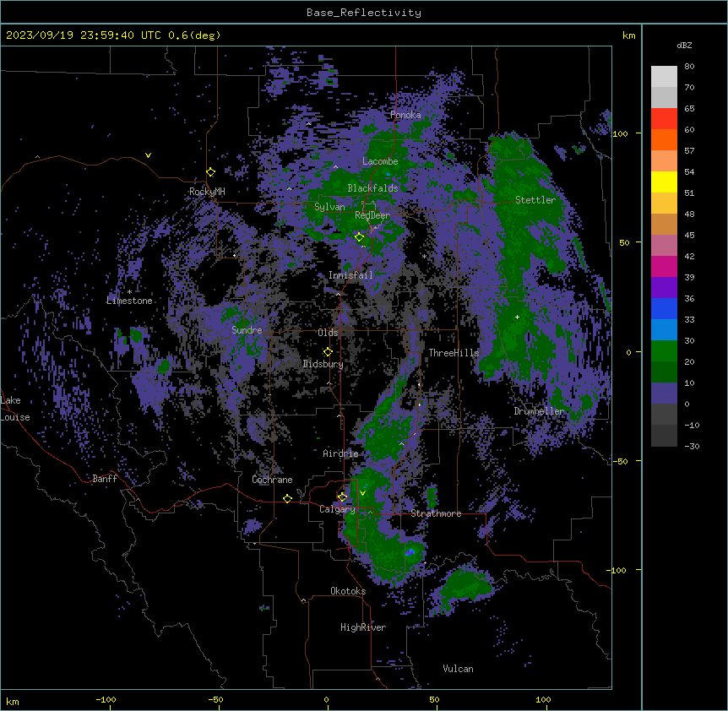Select the white plus marker south of Stettler
The image size is (728, 711).
(517, 317)
